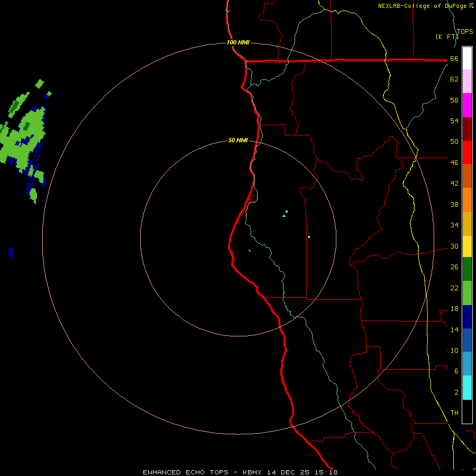Click the dark red legend swatch
476x476 pixels.
tap(467, 129)
